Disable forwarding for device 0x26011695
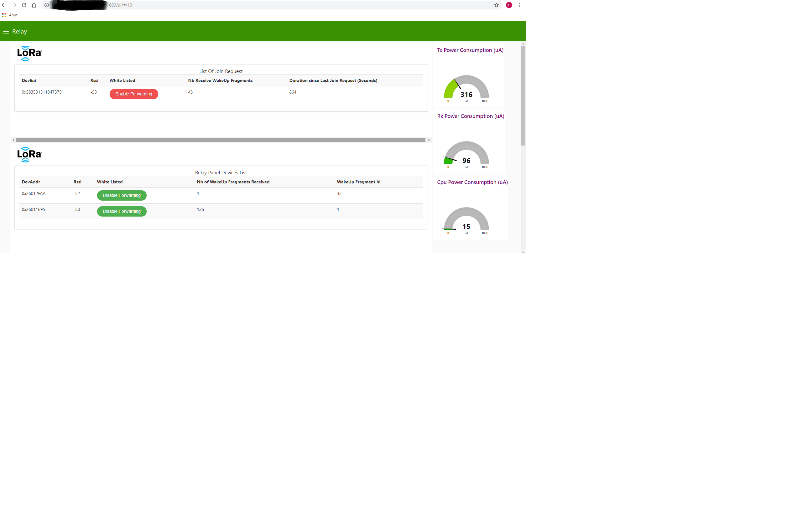This screenshot has height=507, width=812. [122, 211]
